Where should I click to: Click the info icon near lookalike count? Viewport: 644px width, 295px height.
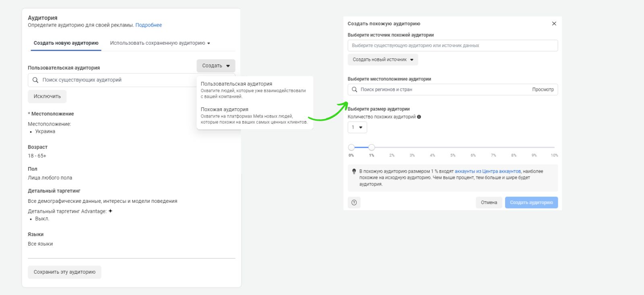tap(419, 117)
